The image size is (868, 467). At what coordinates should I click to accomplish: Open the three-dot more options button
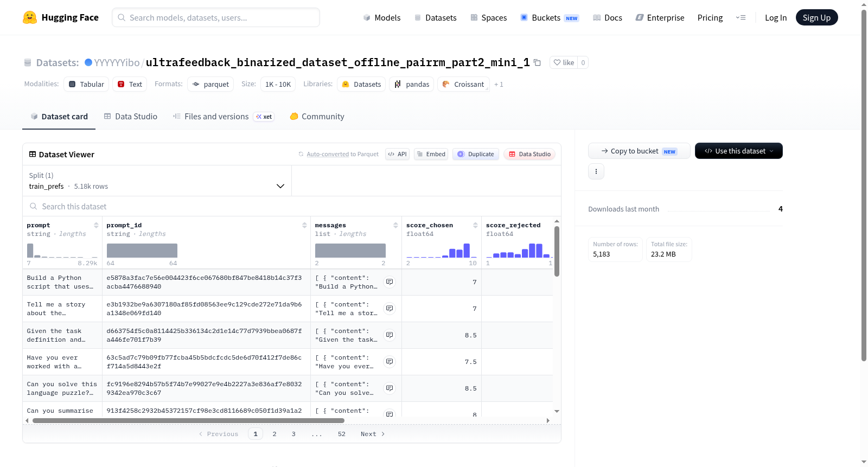click(596, 171)
